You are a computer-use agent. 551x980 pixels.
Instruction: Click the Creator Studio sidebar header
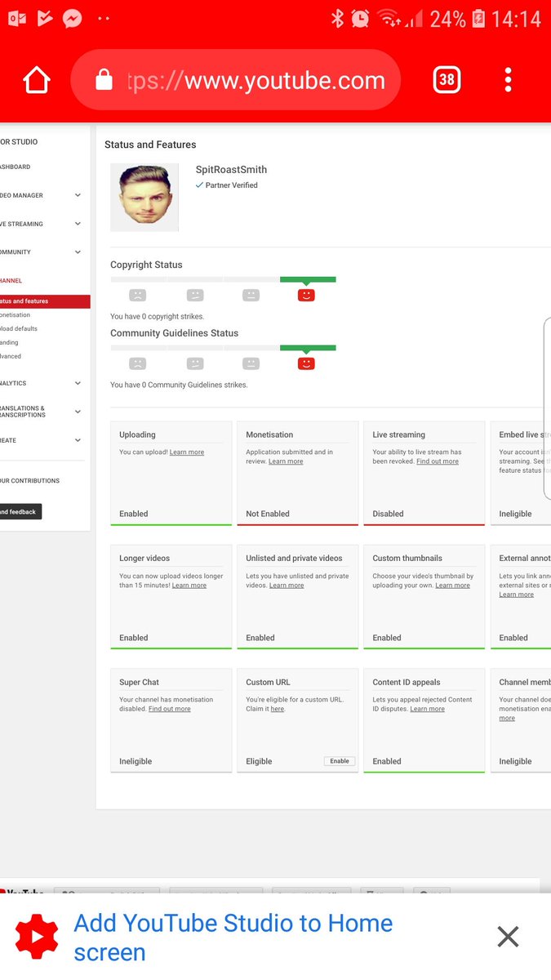click(19, 142)
